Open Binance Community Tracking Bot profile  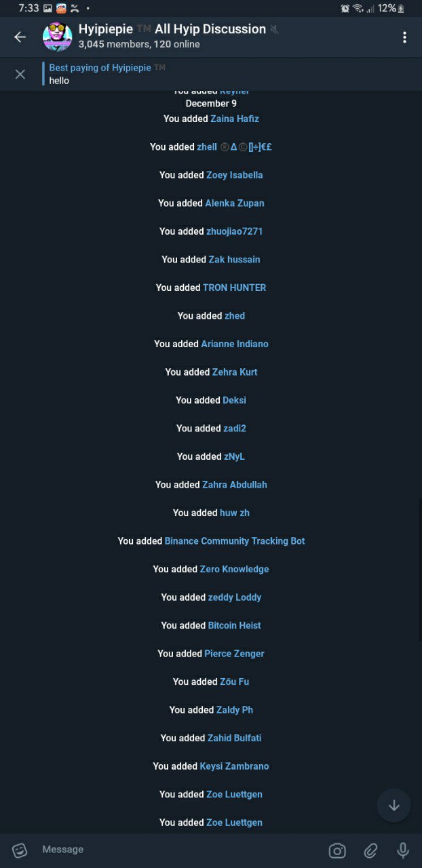point(235,541)
